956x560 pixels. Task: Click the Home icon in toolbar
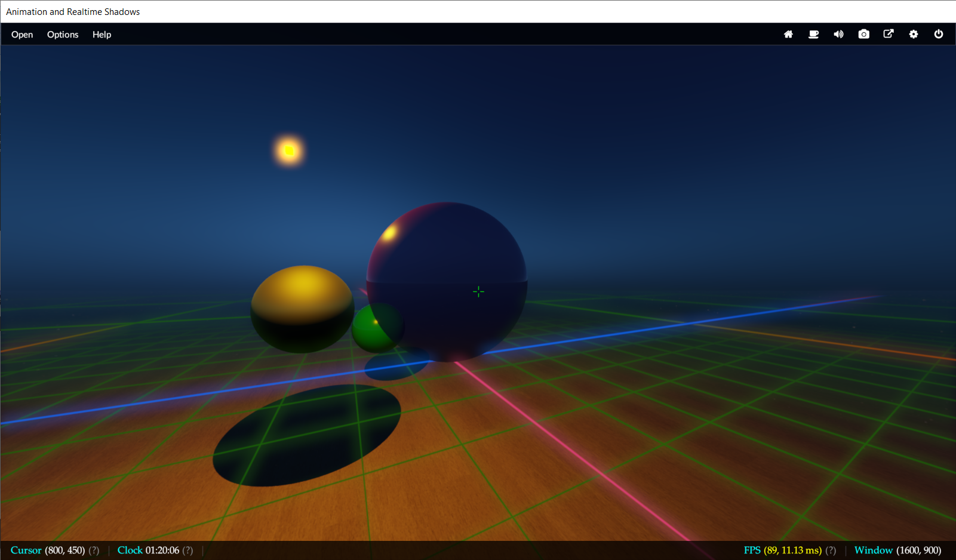coord(788,35)
